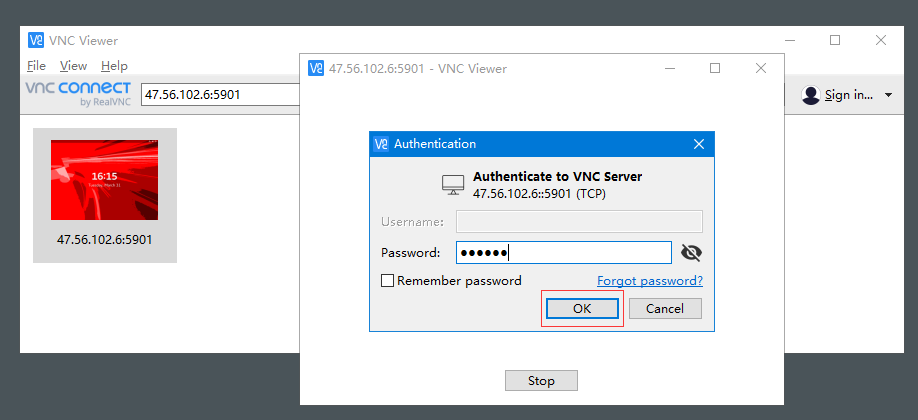
Task: Stop the connection attempt
Action: click(x=541, y=381)
